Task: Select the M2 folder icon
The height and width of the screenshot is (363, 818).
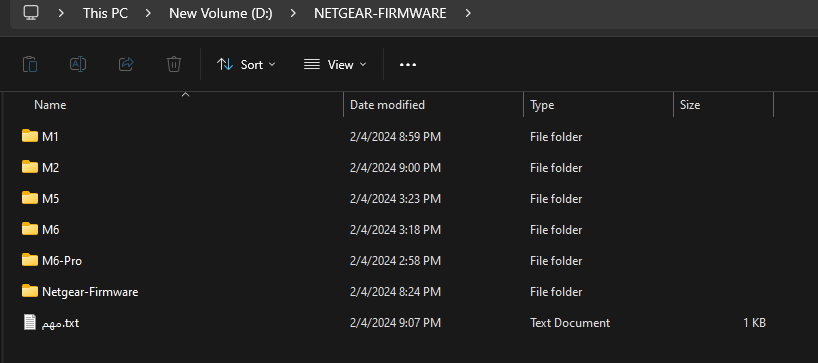Action: 30,167
